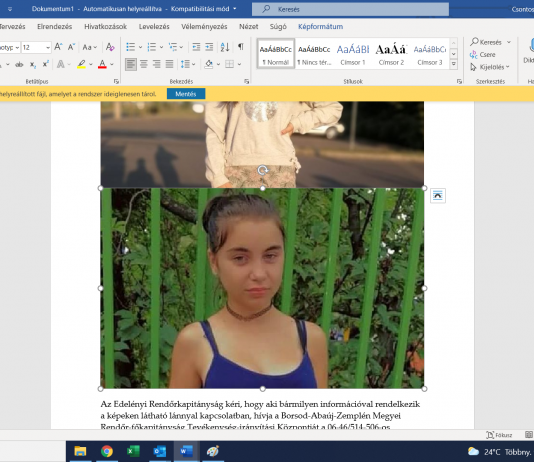Justify the paragraph text
The image size is (534, 462).
[x=169, y=64]
